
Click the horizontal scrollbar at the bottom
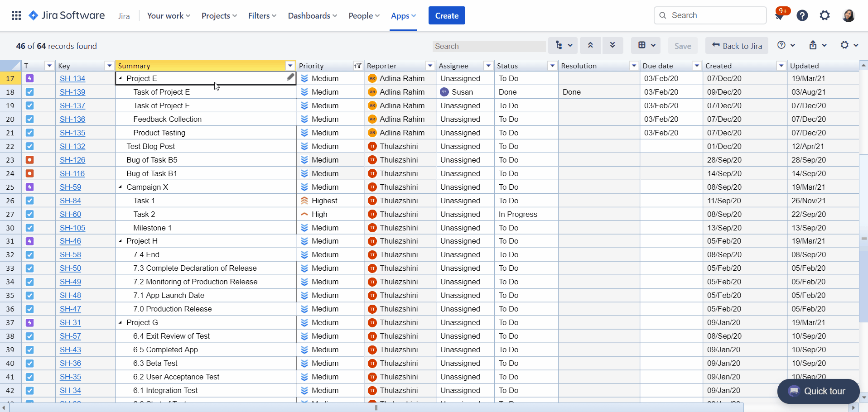pos(376,407)
